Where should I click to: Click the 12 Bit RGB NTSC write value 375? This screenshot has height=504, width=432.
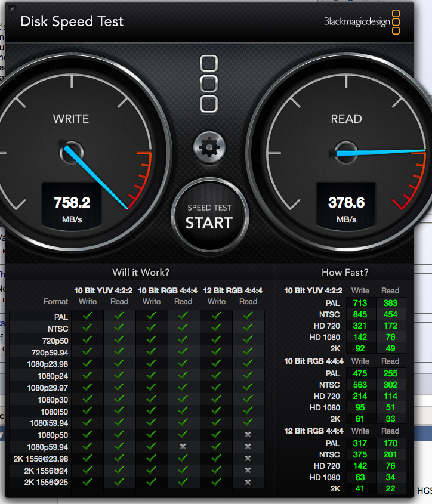coord(360,454)
